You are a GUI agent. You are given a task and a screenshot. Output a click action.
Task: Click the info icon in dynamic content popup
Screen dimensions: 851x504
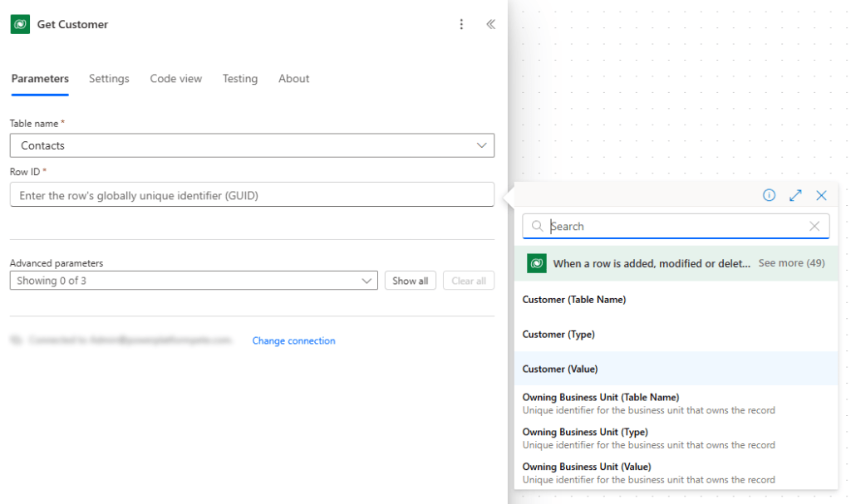(x=769, y=195)
